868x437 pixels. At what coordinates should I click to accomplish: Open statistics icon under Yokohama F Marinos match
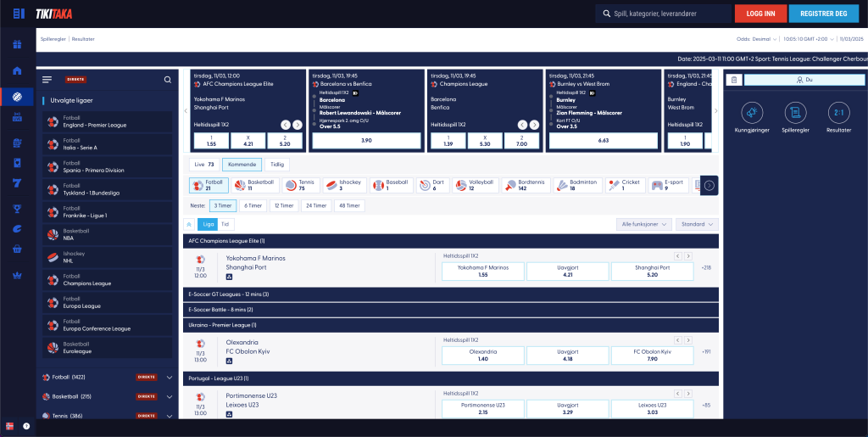click(x=229, y=277)
